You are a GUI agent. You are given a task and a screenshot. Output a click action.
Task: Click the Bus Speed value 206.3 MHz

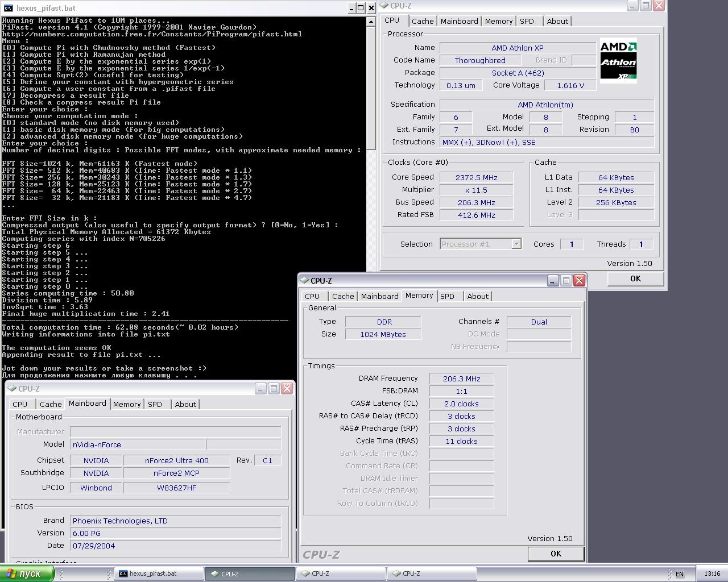(x=476, y=202)
